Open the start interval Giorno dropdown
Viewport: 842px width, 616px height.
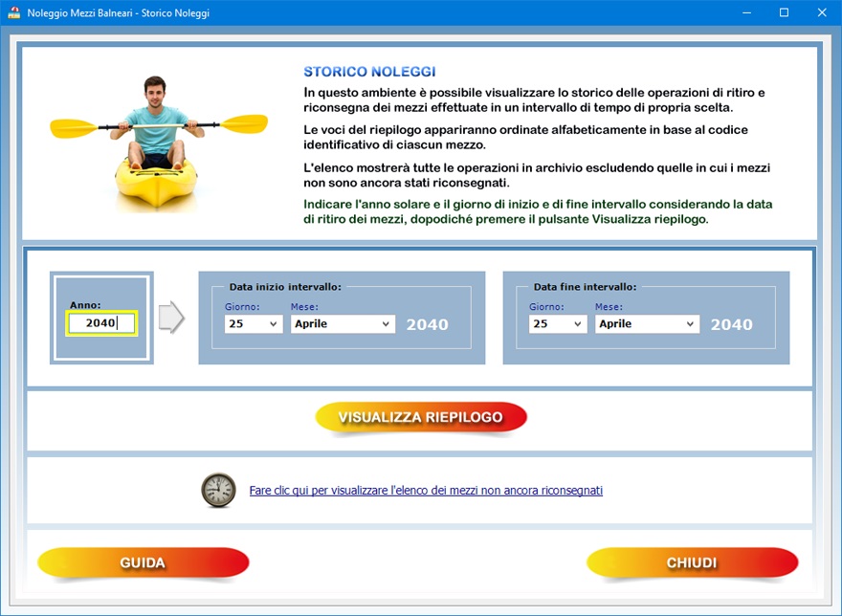click(253, 324)
